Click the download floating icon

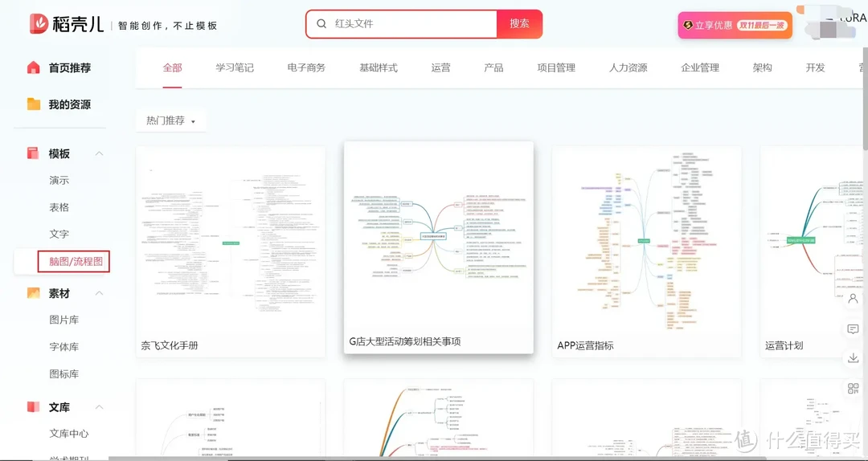853,359
